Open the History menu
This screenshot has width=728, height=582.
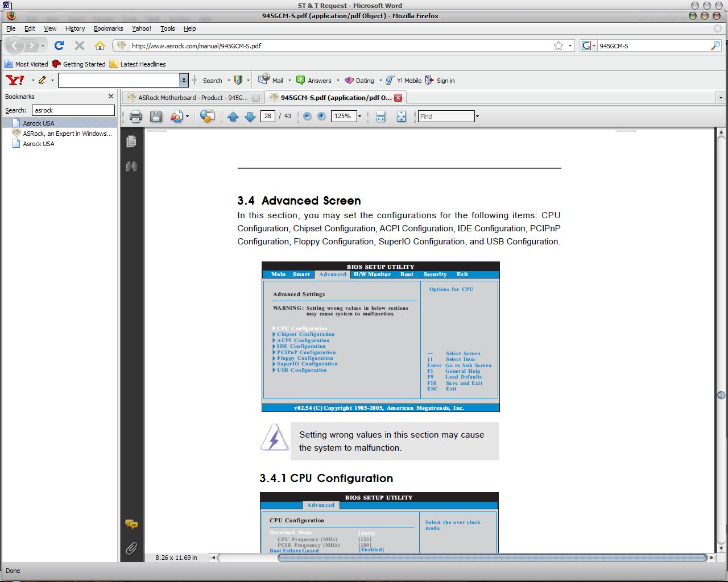click(x=75, y=28)
